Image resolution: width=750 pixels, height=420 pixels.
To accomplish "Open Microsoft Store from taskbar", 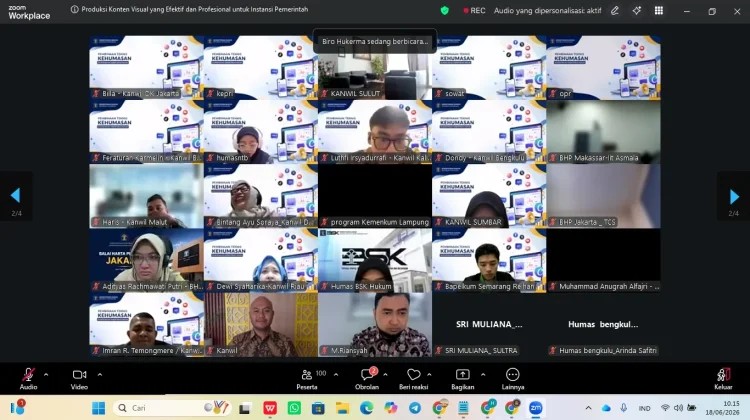I will click(x=318, y=409).
